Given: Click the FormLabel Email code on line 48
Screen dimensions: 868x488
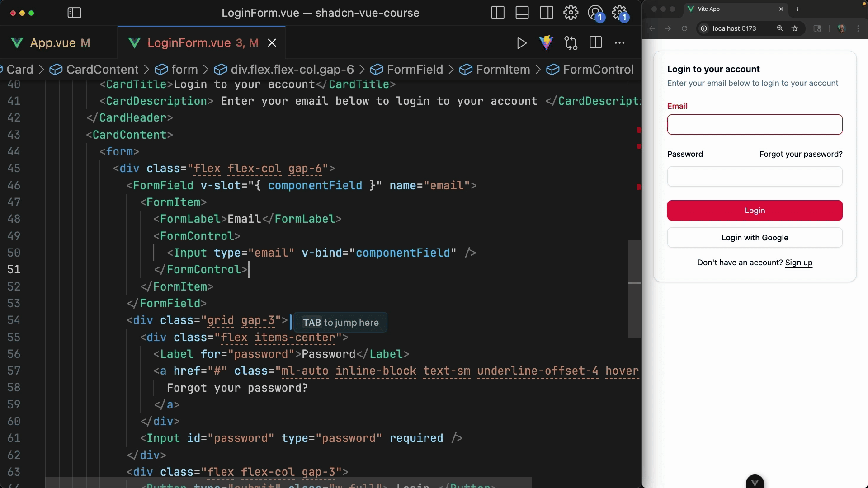Looking at the screenshot, I should point(247,219).
